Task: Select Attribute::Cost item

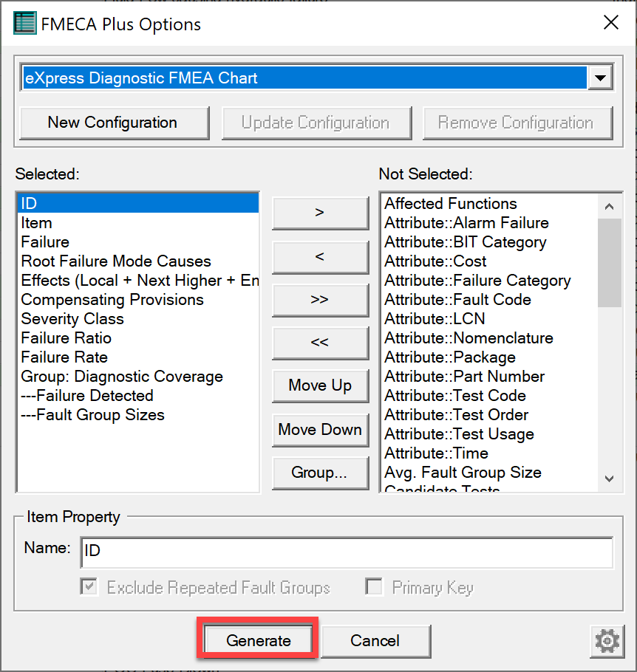Action: coord(489,261)
